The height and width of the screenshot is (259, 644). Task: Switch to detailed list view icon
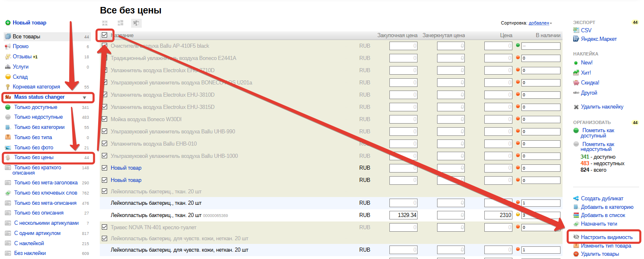click(121, 23)
